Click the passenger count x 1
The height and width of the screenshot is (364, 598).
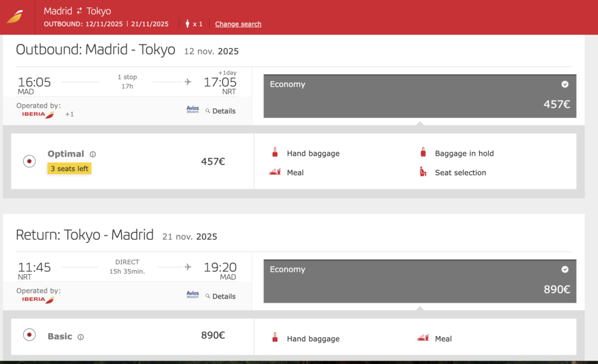point(194,24)
